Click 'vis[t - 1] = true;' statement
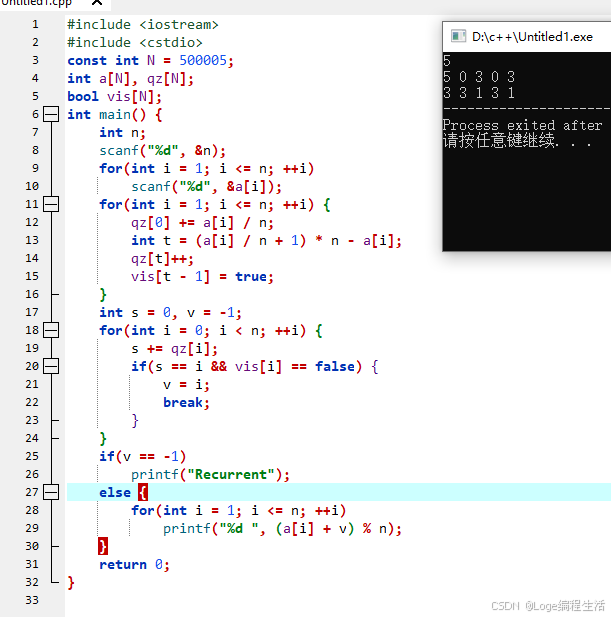The width and height of the screenshot is (611, 617). click(x=202, y=277)
